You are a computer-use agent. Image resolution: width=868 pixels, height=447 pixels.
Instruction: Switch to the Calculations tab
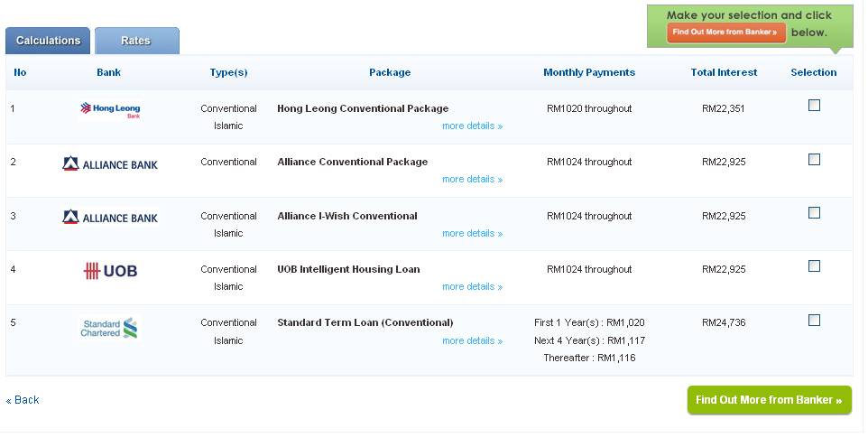coord(48,41)
